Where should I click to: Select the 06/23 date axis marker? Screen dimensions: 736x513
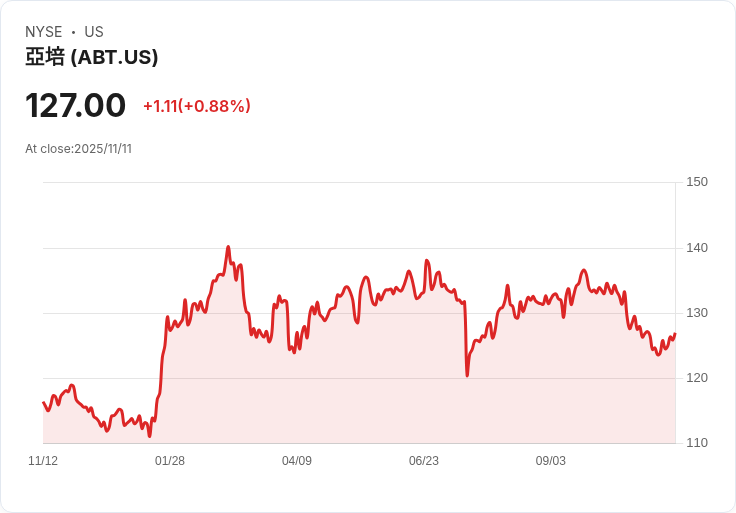pyautogui.click(x=424, y=460)
